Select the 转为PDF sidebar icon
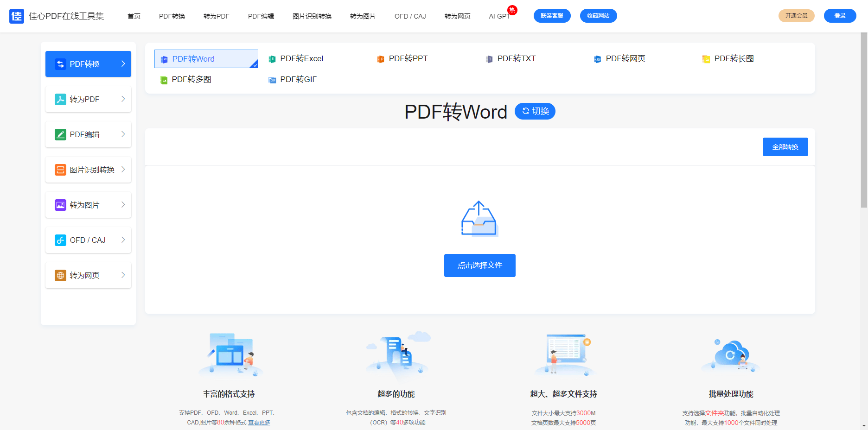 pyautogui.click(x=60, y=99)
